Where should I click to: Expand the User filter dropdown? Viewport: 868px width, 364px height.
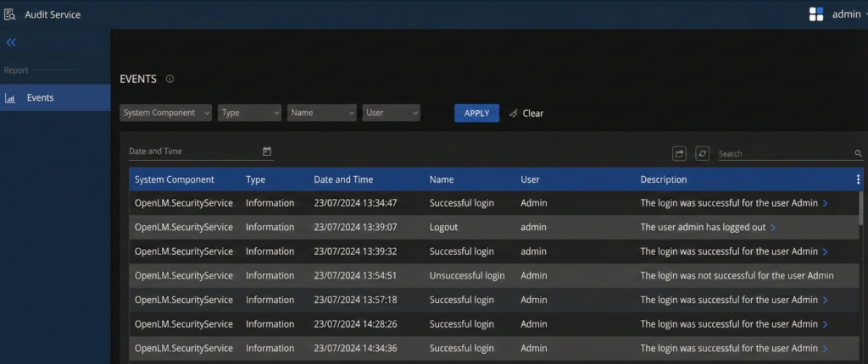click(x=391, y=113)
